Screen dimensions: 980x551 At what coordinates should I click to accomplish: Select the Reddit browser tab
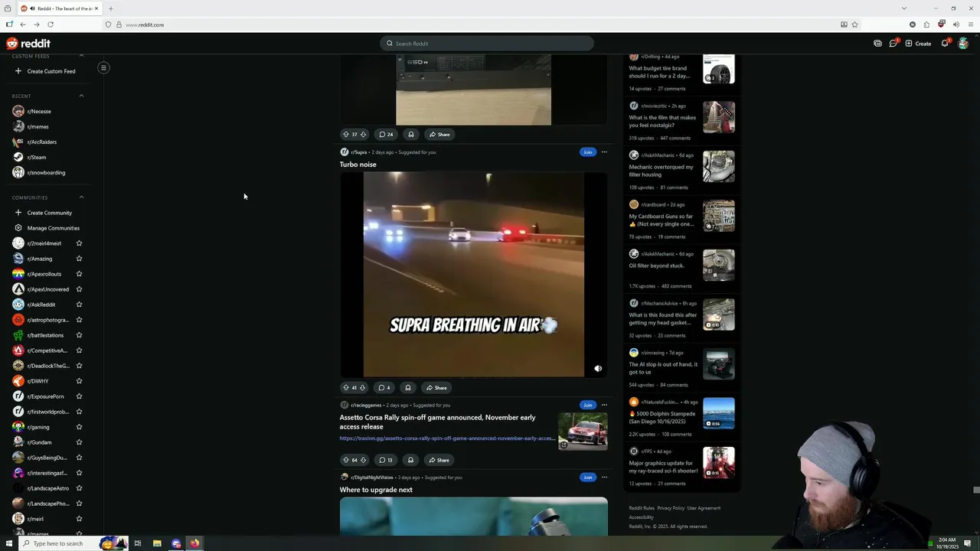[60, 8]
